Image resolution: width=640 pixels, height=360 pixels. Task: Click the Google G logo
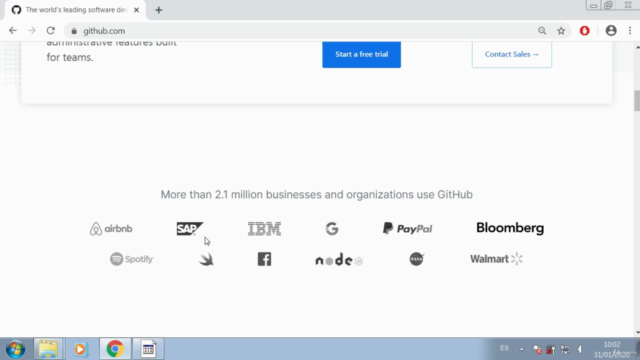coord(332,229)
